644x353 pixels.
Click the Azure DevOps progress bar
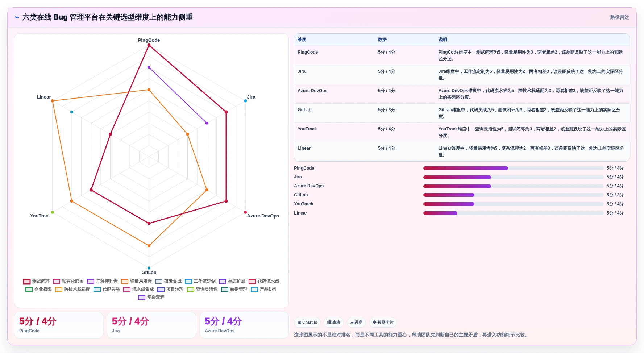(x=514, y=186)
